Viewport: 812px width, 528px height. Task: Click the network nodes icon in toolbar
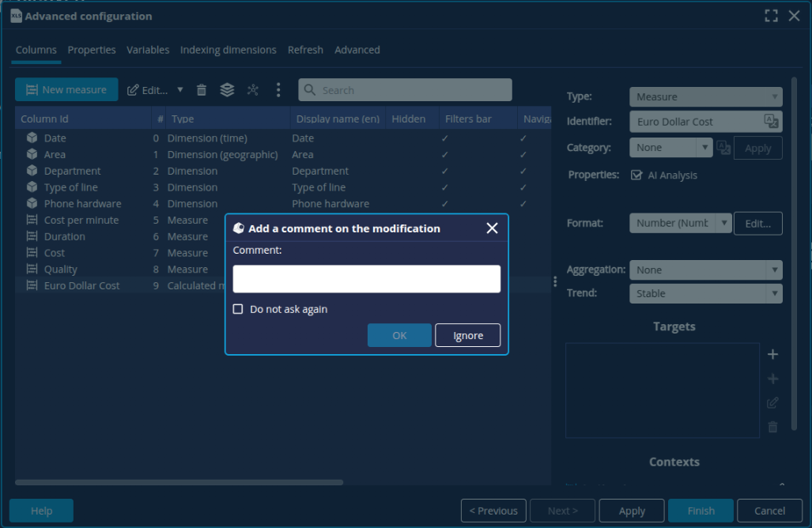(253, 90)
